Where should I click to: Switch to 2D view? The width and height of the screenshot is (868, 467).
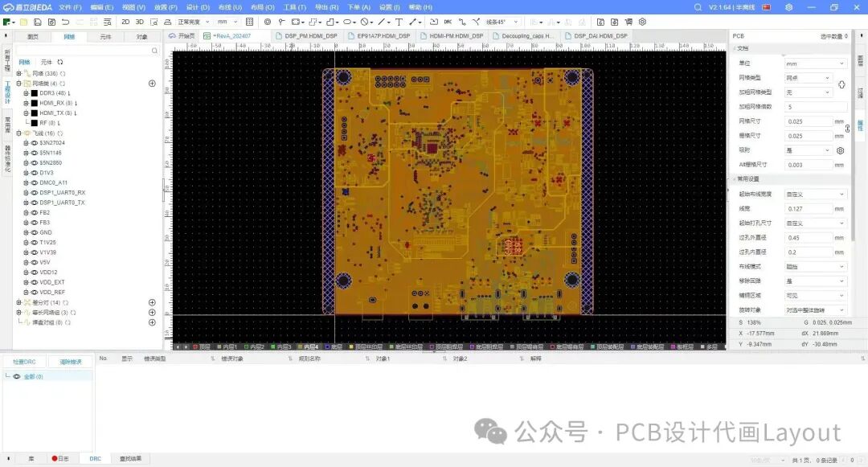pyautogui.click(x=125, y=23)
